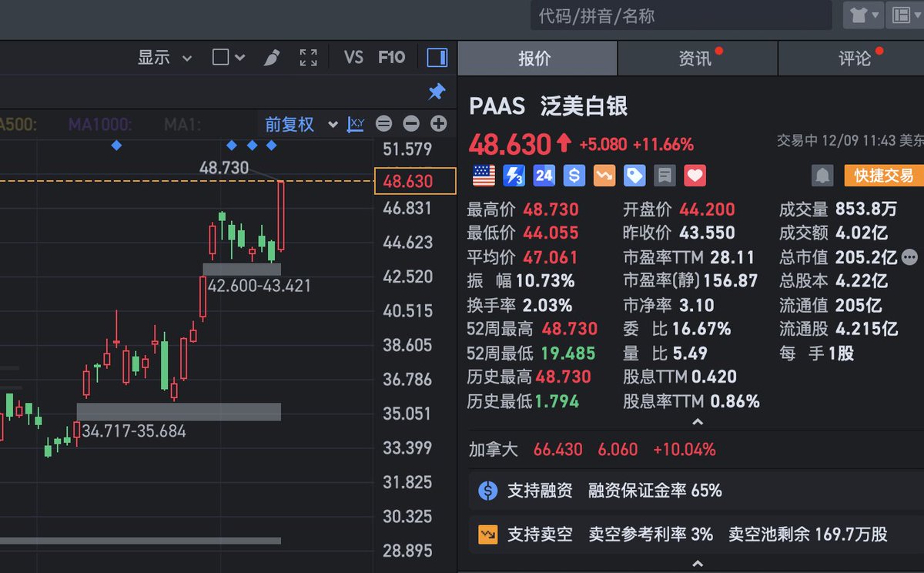Toggle the red heart favorite icon
The height and width of the screenshot is (573, 924).
tap(695, 176)
